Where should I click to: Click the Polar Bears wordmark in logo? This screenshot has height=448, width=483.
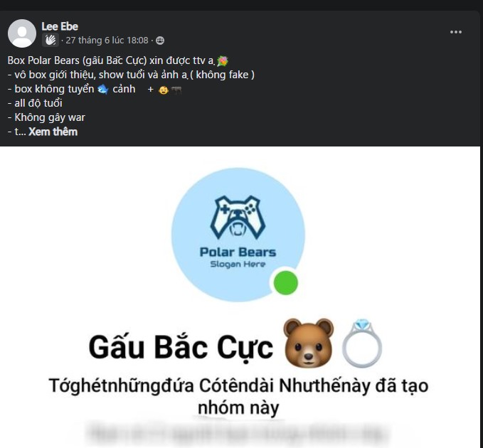coord(238,252)
